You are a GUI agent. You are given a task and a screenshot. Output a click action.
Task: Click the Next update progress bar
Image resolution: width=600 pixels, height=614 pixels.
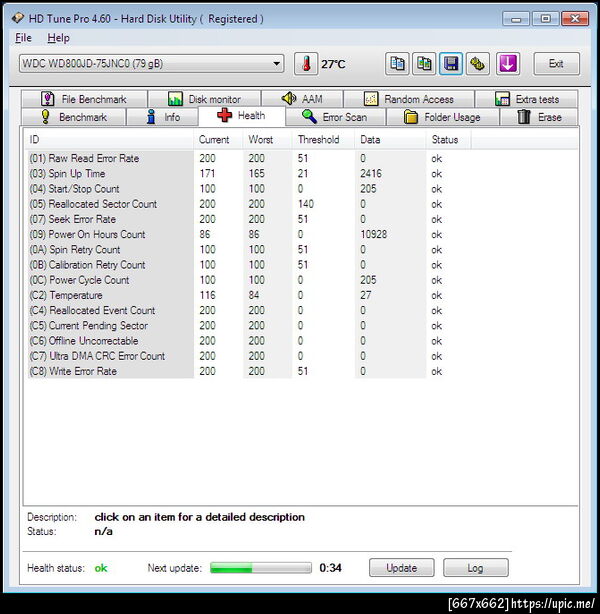point(261,568)
